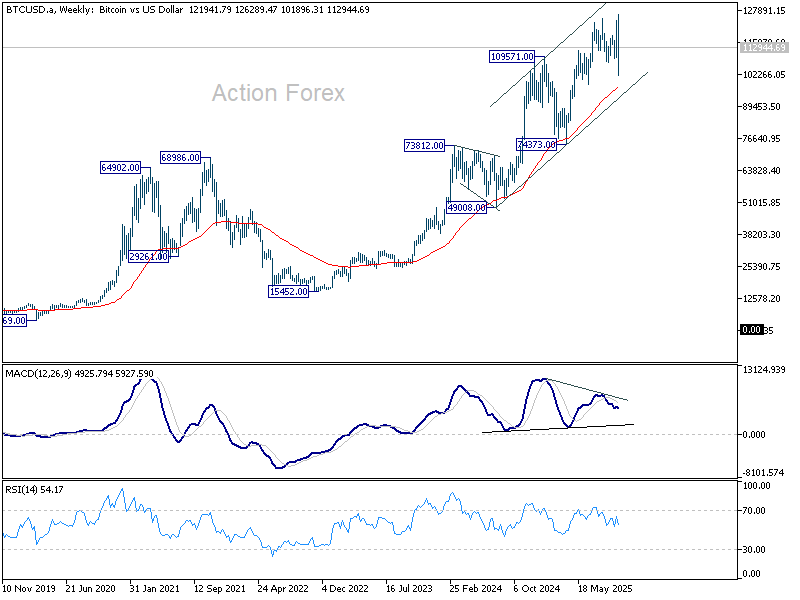Viewport: 800px width, 600px height.
Task: Select the 76640.95 price axis value
Action: (x=761, y=139)
